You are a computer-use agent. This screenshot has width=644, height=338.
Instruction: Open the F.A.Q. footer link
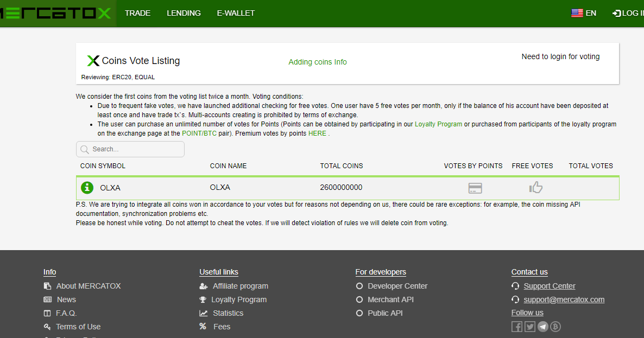coord(66,314)
